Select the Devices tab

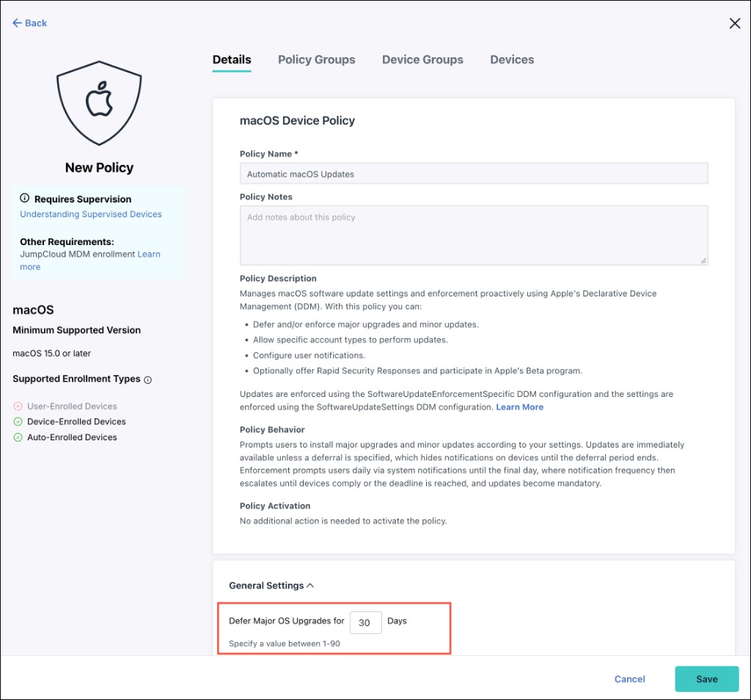click(511, 59)
